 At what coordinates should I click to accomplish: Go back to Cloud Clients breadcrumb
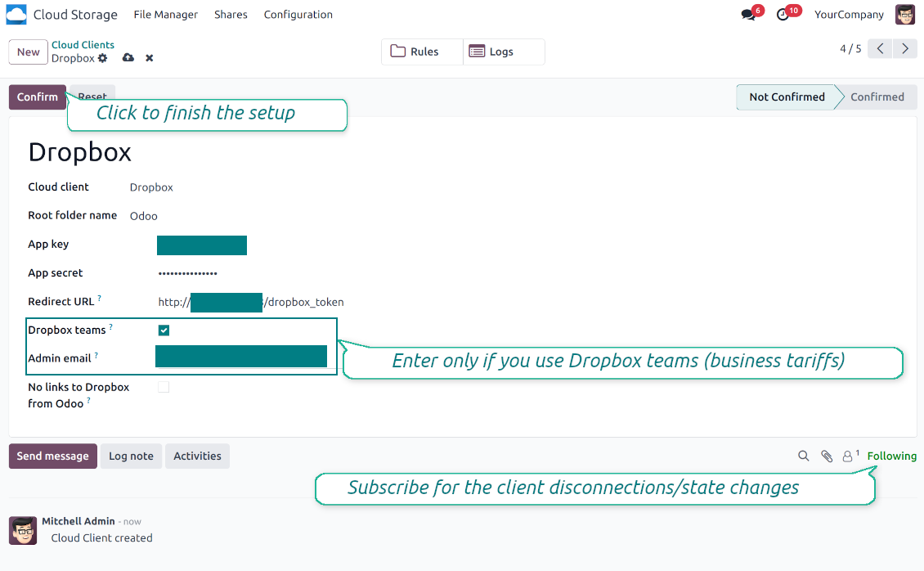coord(83,45)
